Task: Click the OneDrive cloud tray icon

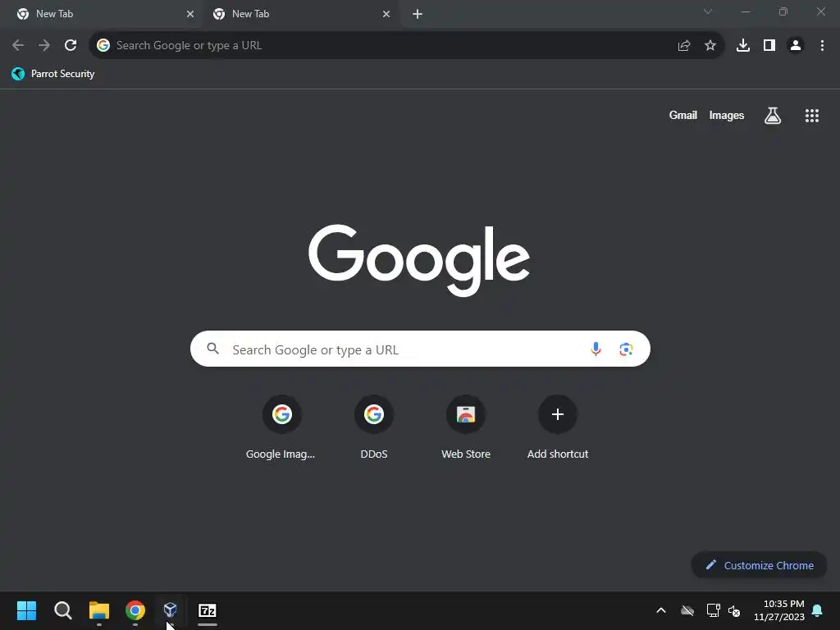Action: click(687, 610)
